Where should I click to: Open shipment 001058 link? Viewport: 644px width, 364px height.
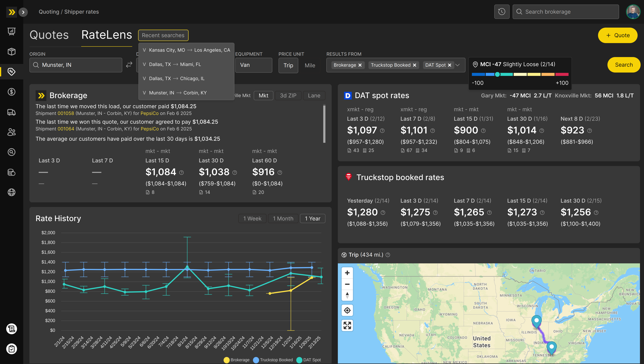[66, 113]
